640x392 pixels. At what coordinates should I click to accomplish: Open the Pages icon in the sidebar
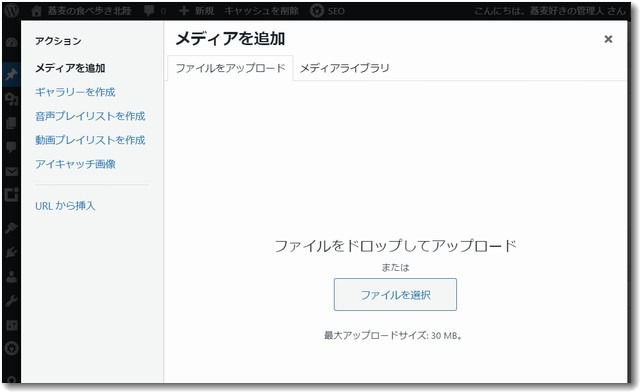[11, 123]
